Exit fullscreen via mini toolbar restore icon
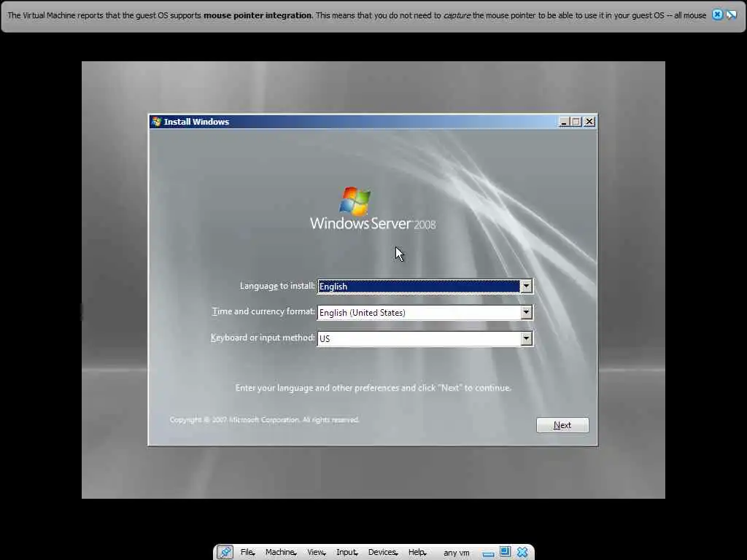 point(505,551)
